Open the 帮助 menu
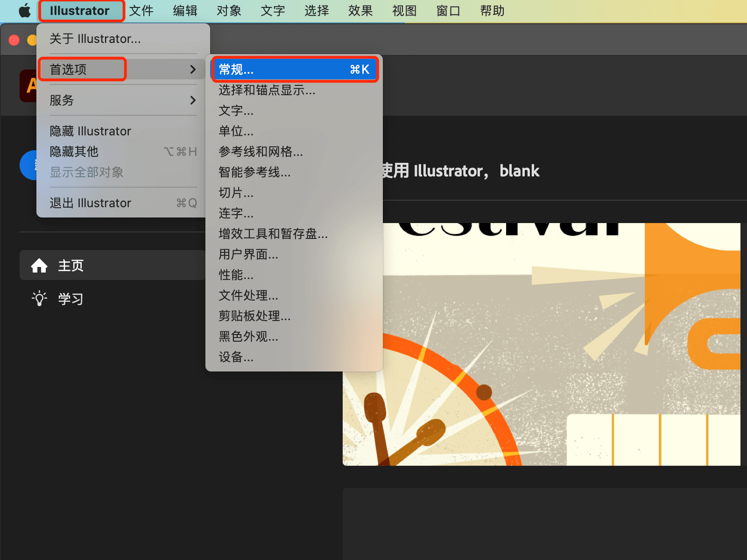747x560 pixels. click(492, 11)
